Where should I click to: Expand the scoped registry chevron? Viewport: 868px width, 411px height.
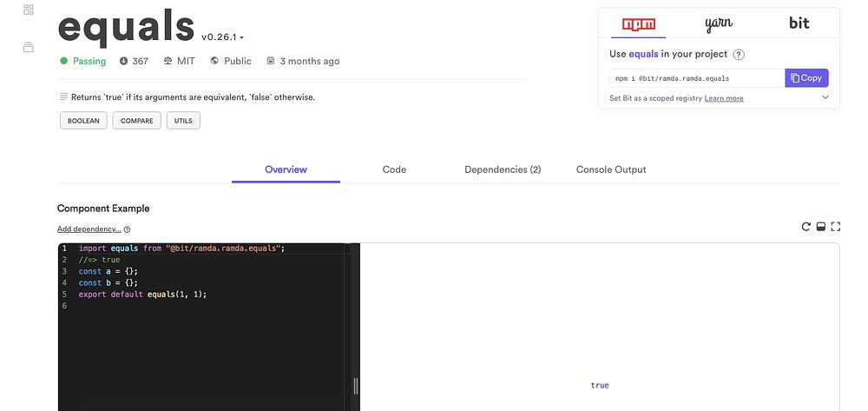(x=825, y=97)
